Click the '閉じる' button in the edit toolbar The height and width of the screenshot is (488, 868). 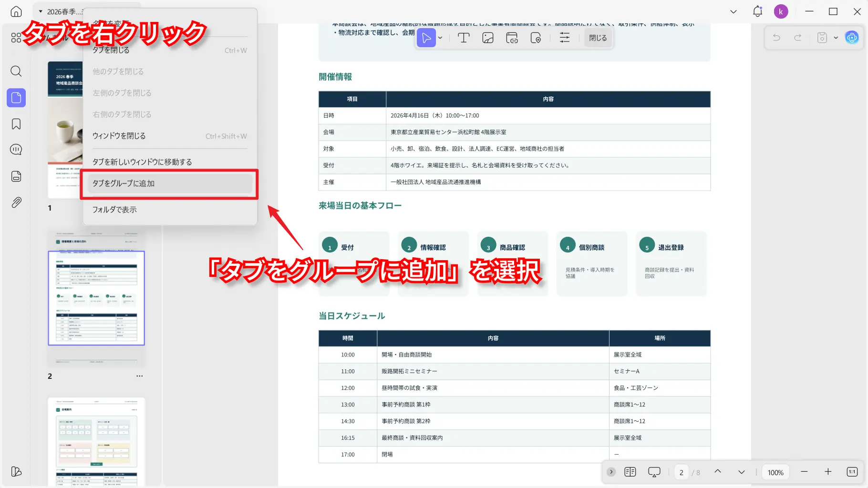pyautogui.click(x=598, y=38)
